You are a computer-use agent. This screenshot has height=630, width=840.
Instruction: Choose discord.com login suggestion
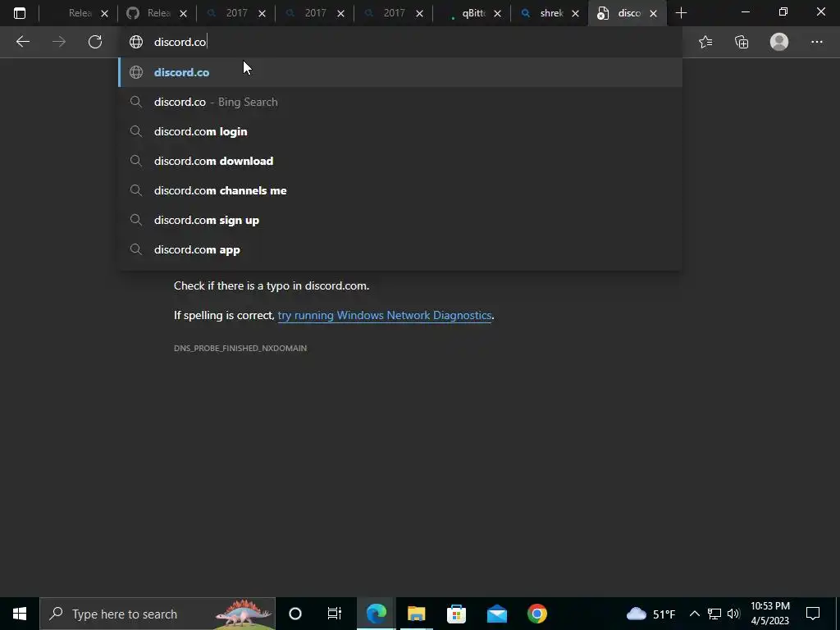point(400,131)
